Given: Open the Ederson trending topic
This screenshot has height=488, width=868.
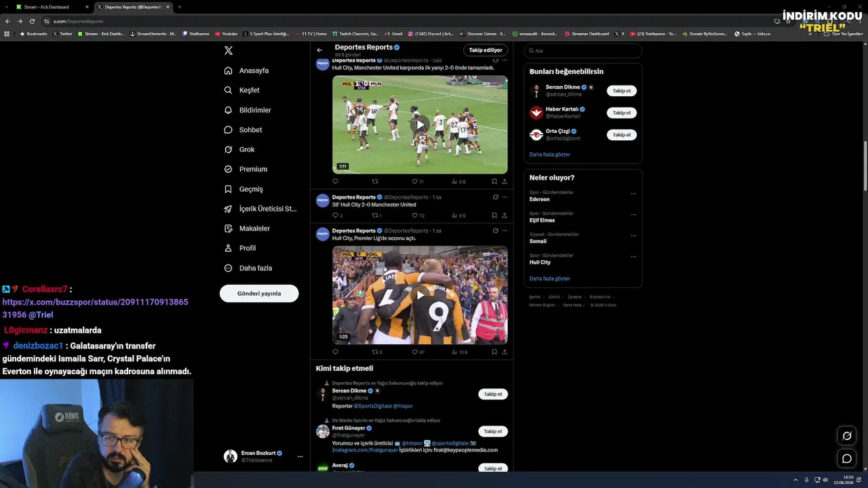Looking at the screenshot, I should point(540,199).
